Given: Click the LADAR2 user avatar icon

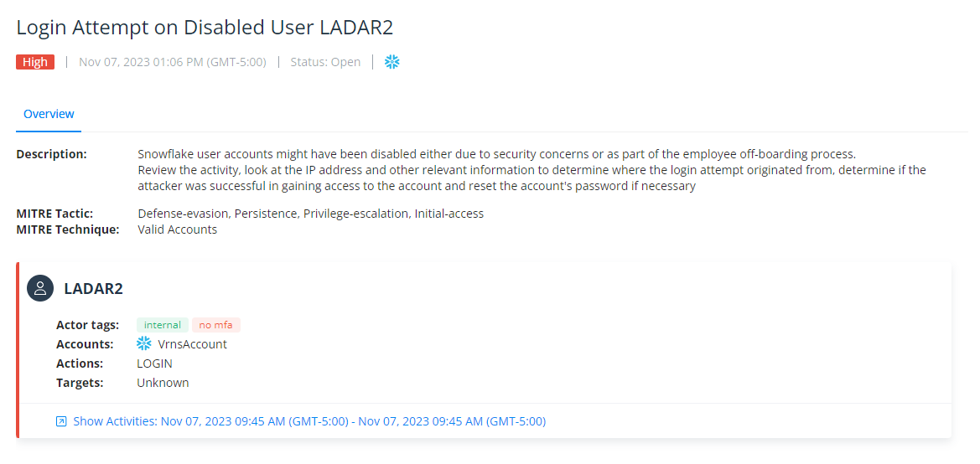Looking at the screenshot, I should point(40,288).
